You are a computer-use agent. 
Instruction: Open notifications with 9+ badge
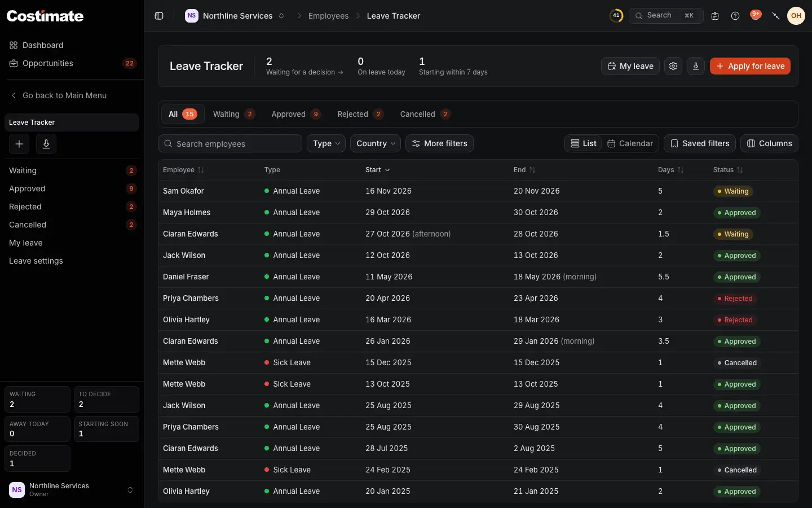(x=756, y=15)
